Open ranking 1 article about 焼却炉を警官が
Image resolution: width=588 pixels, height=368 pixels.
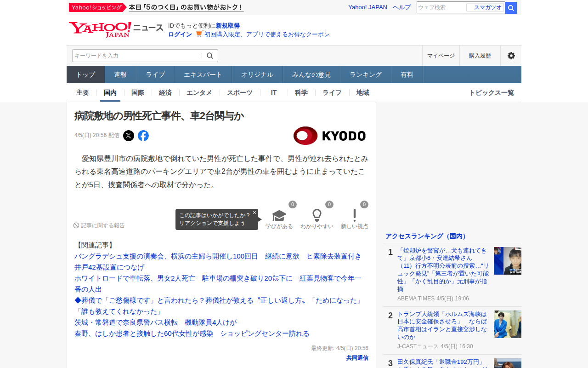coord(443,270)
